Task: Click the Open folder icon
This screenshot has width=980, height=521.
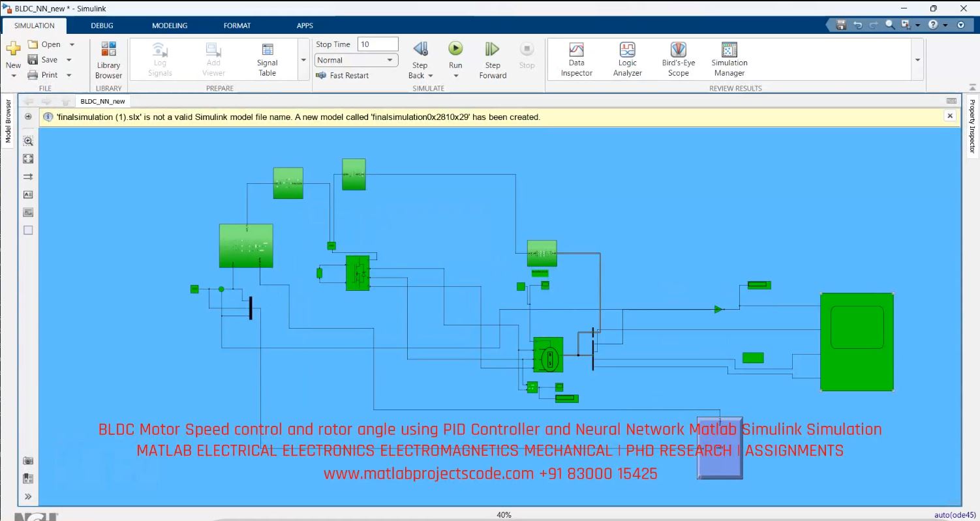Action: click(x=33, y=44)
